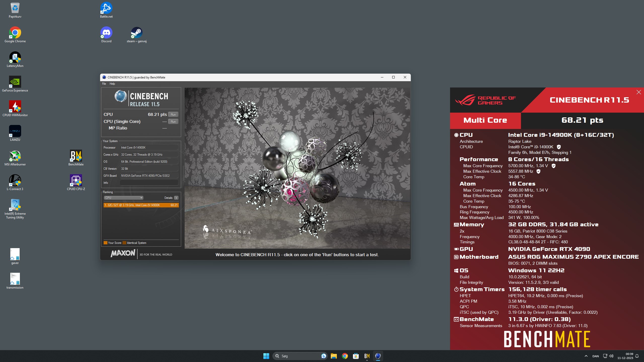Open the Help menu in Cinebench
Screen dimensions: 644x362
tap(112, 84)
